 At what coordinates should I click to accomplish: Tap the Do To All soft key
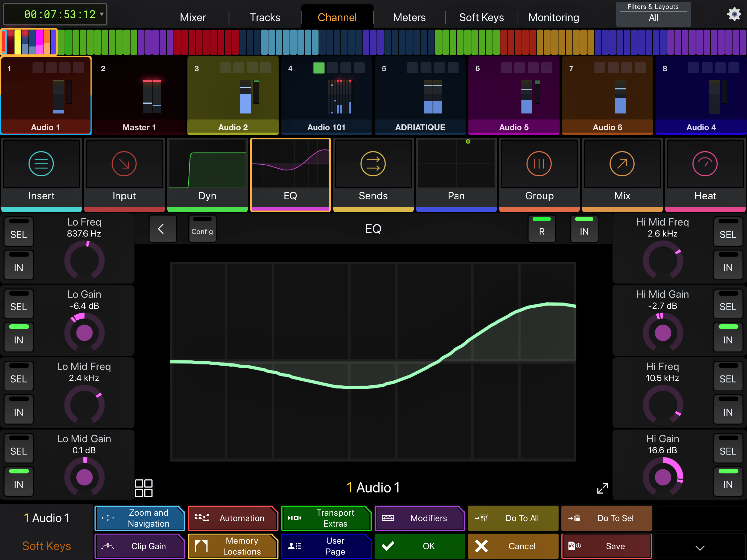[513, 518]
